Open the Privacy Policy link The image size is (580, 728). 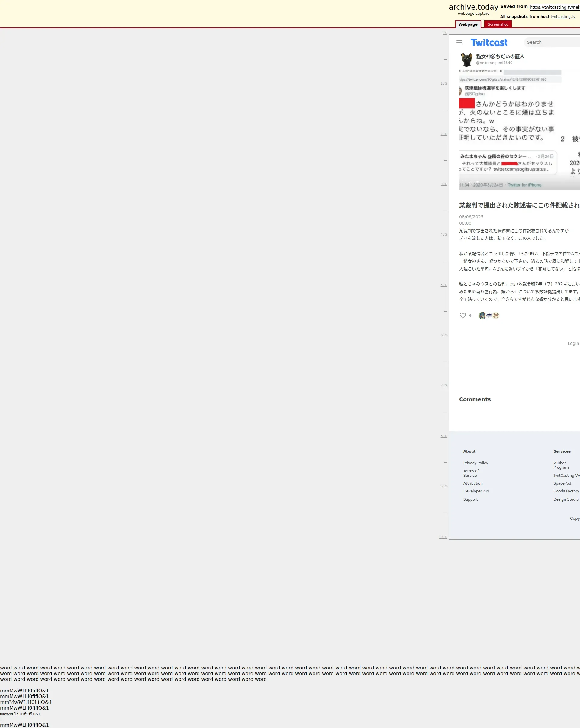click(x=475, y=463)
